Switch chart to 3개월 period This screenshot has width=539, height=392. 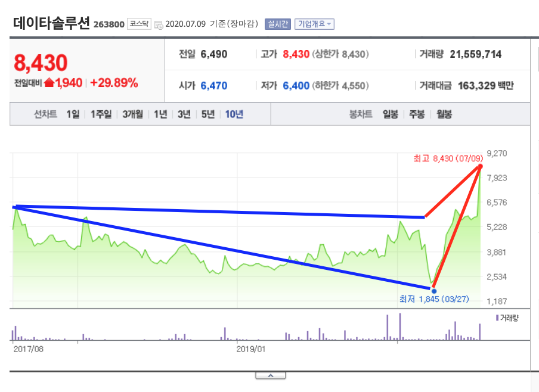point(133,114)
